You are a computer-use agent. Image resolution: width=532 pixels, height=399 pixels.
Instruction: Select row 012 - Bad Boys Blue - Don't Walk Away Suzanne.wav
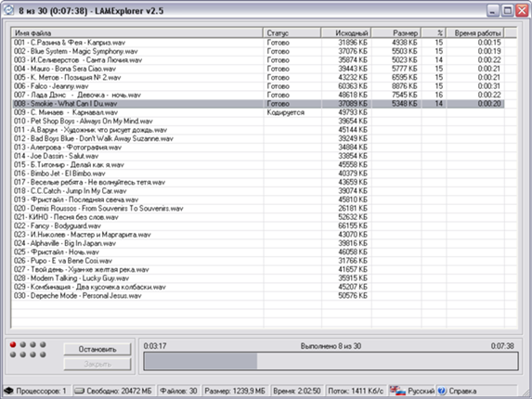[x=258, y=138]
